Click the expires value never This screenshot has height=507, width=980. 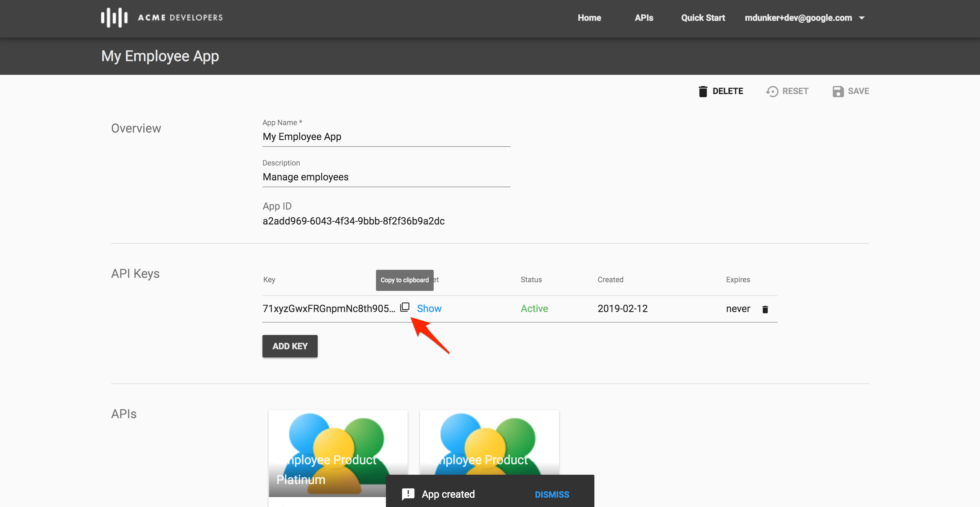(x=738, y=308)
